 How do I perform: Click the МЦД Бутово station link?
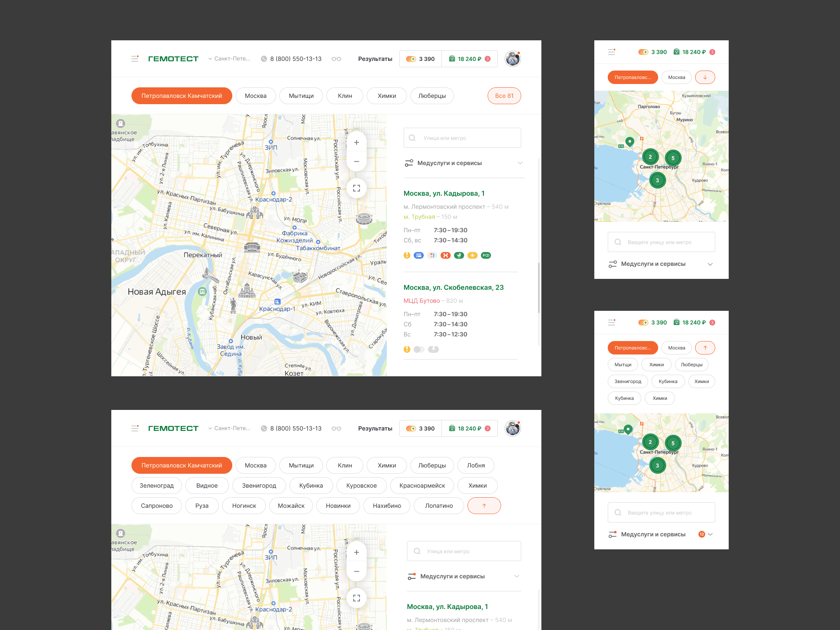pyautogui.click(x=421, y=301)
